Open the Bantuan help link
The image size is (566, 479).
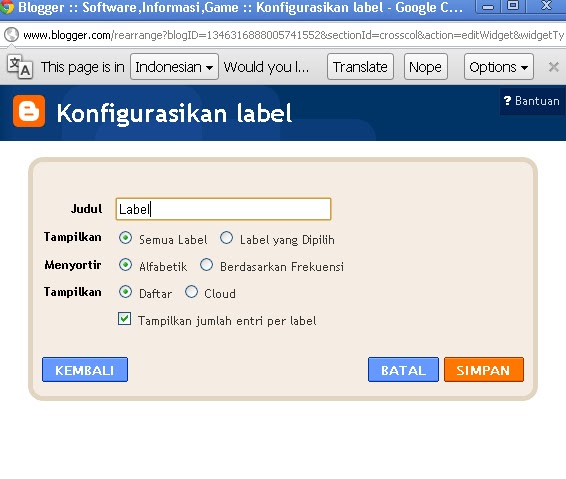pos(531,101)
